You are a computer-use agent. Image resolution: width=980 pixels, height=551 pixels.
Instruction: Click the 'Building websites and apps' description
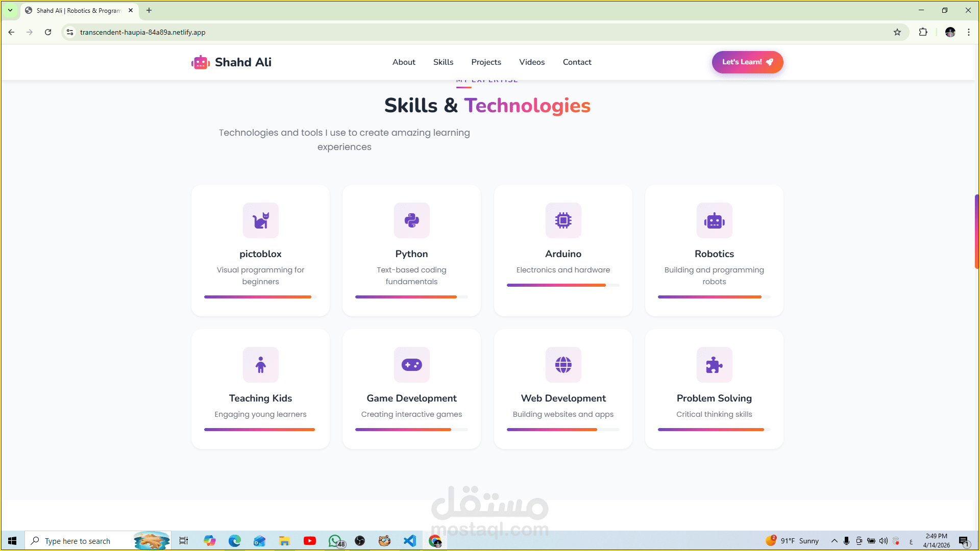pos(563,414)
